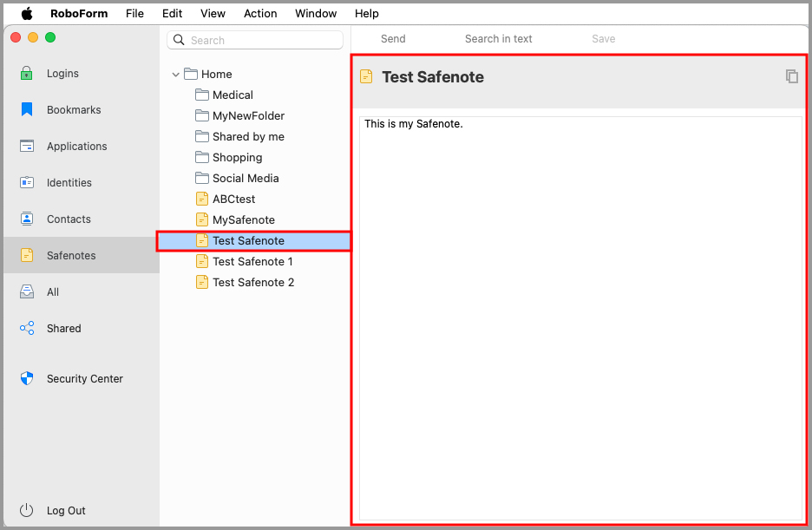
Task: Select the Applications label in sidebar
Action: [x=76, y=146]
